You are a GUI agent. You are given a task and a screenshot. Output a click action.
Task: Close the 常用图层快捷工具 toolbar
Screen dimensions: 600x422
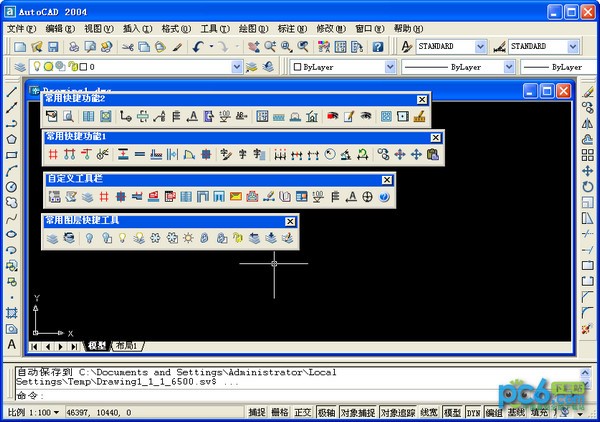click(x=290, y=221)
